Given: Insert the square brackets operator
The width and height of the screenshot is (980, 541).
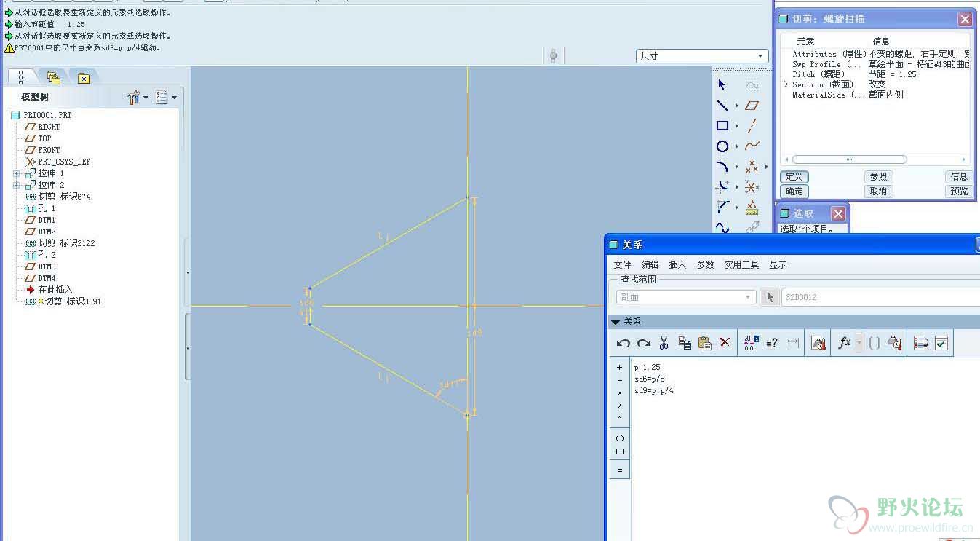Looking at the screenshot, I should [x=619, y=451].
